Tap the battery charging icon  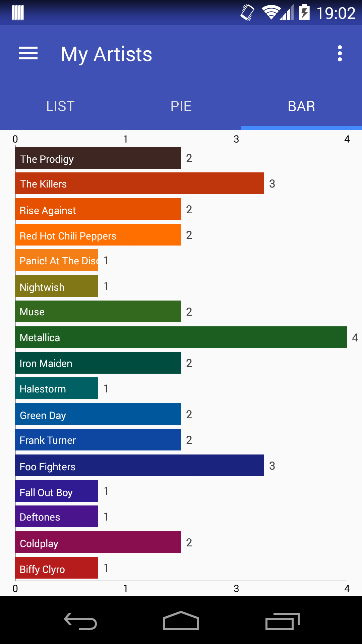tap(304, 12)
